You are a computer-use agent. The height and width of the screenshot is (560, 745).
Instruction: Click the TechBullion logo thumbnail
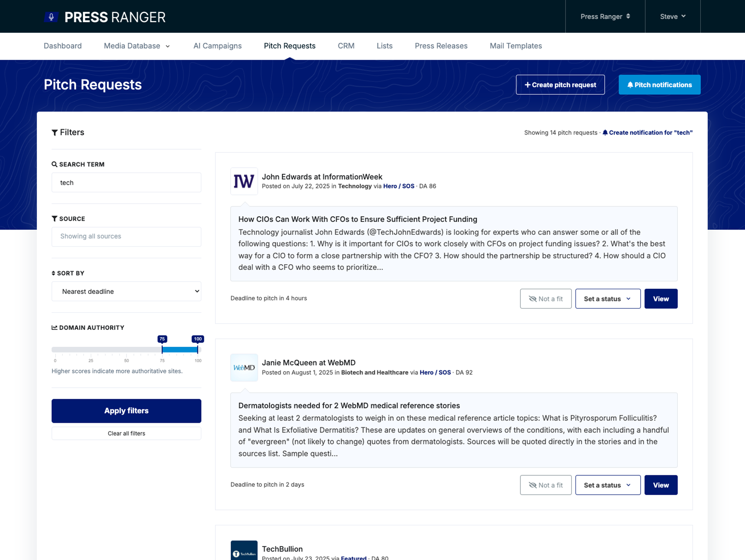244,550
